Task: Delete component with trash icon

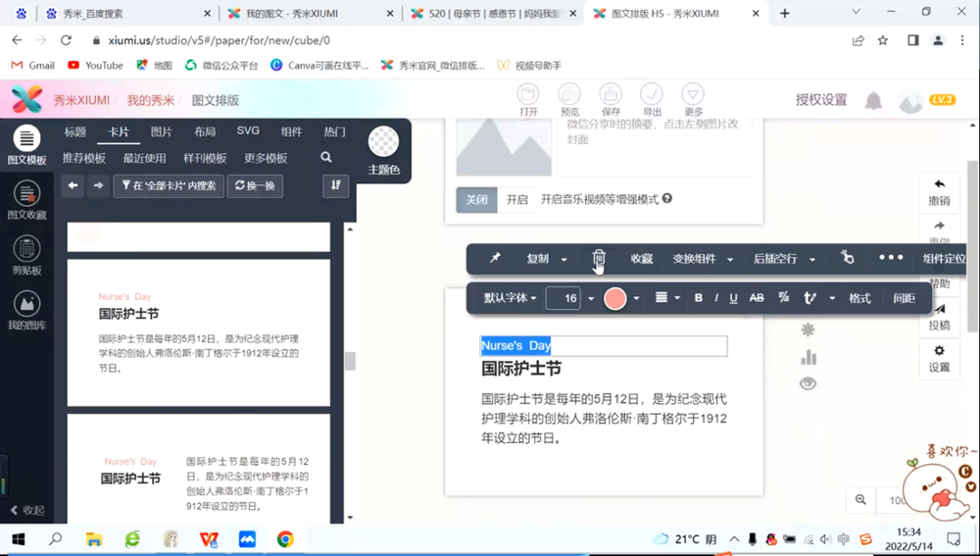Action: 599,258
